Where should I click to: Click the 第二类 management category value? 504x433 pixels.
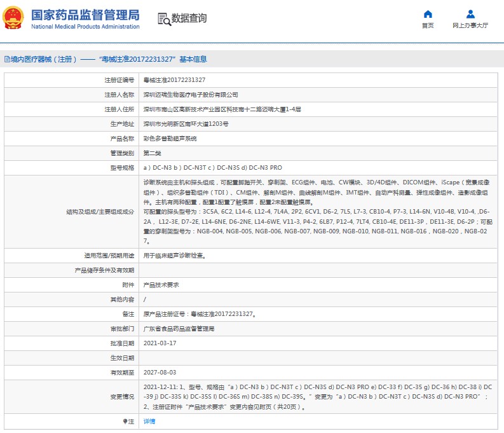[152, 153]
